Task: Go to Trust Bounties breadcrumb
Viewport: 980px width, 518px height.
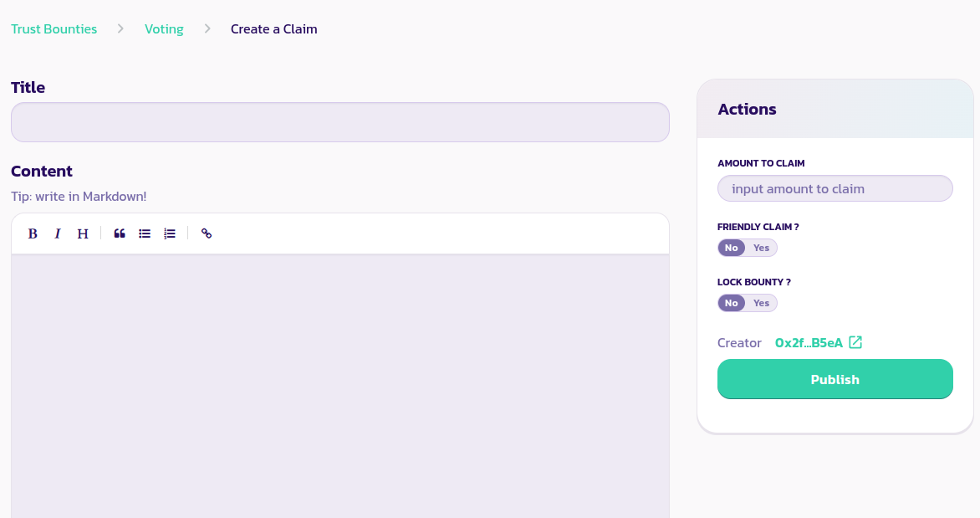Action: pyautogui.click(x=54, y=29)
